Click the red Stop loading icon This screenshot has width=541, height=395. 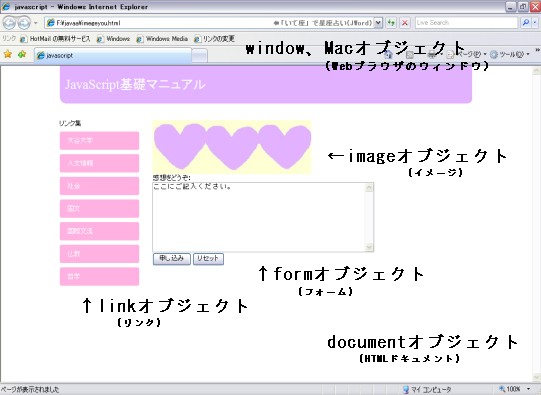[405, 23]
